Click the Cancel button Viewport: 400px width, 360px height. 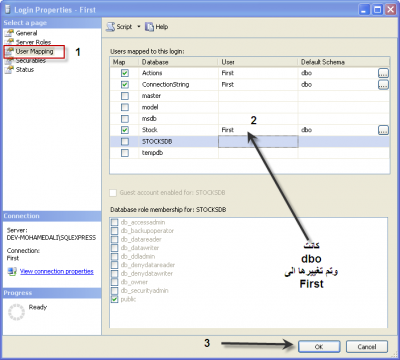[367, 347]
